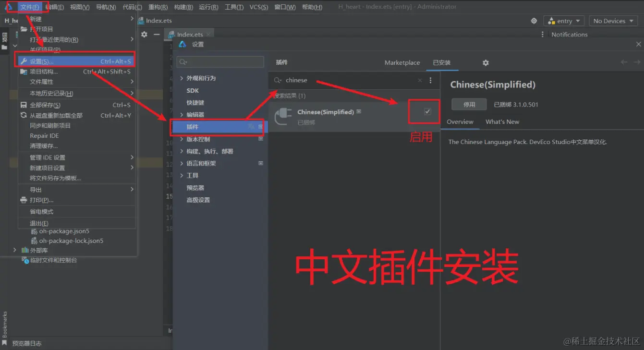Viewport: 644px width, 350px height.
Task: Open 预览器日志 in the bottom bar
Action: coord(27,343)
